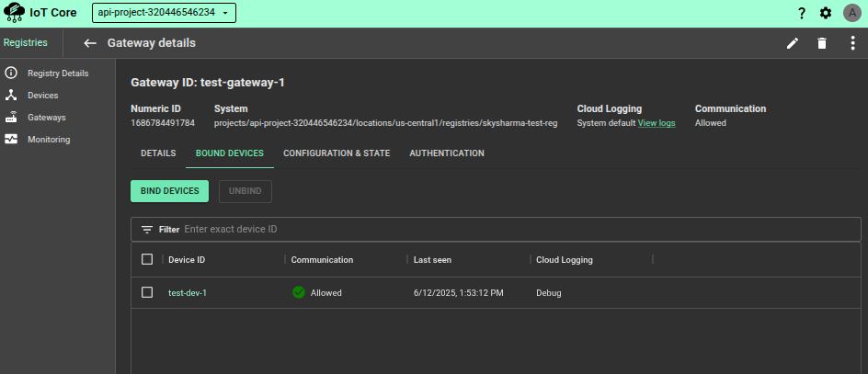Image resolution: width=868 pixels, height=374 pixels.
Task: Open the test-dev-1 device link
Action: point(188,293)
